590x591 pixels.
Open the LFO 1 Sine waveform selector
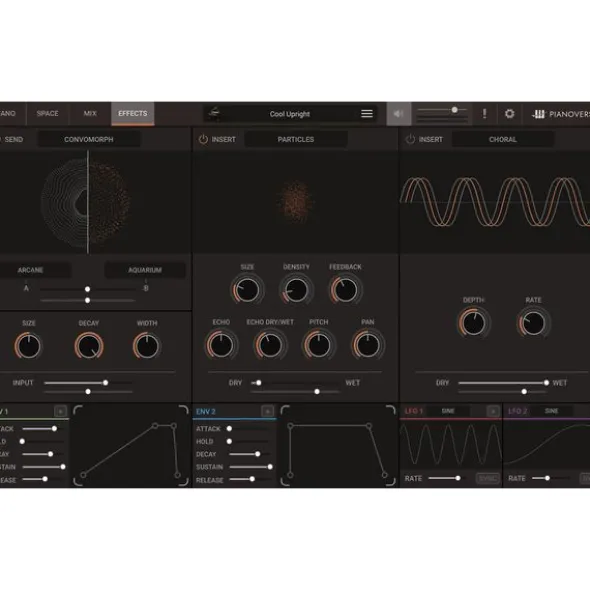click(448, 411)
